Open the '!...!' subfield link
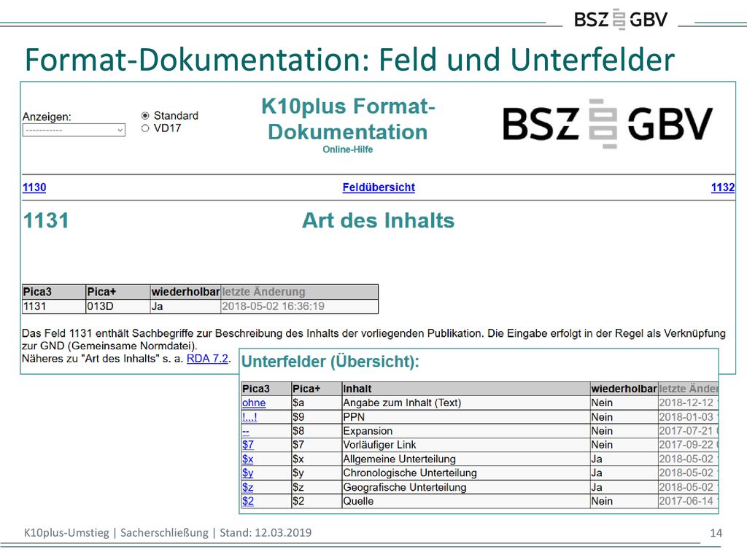The image size is (747, 560). coord(249,417)
